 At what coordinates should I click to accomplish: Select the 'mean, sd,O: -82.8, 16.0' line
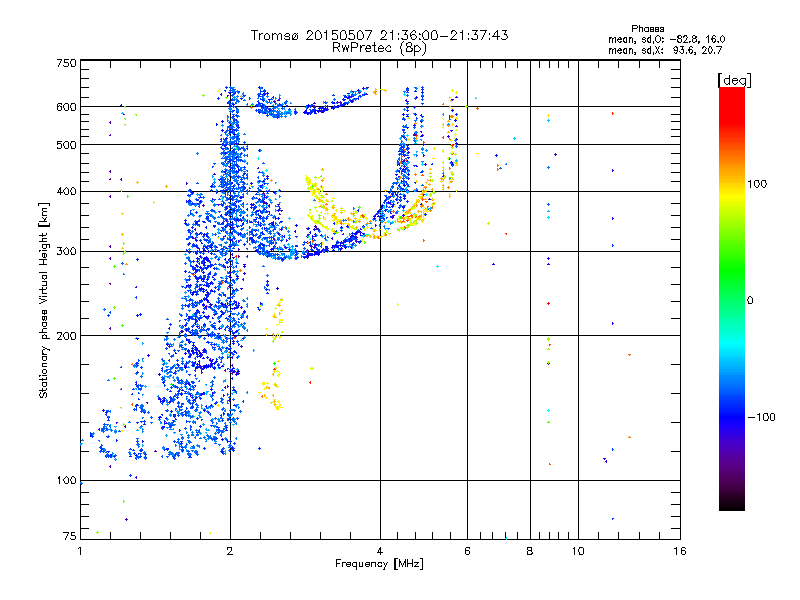pyautogui.click(x=666, y=39)
